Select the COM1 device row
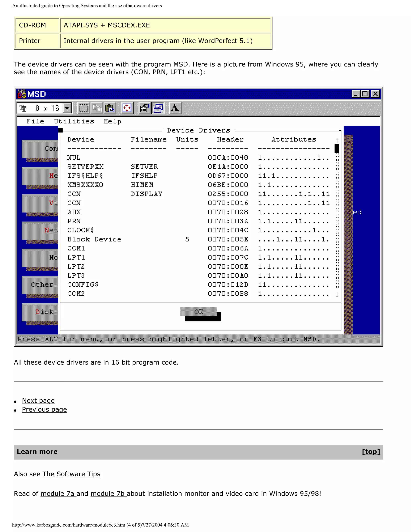Viewport: 411px width, 532px height. pos(198,249)
